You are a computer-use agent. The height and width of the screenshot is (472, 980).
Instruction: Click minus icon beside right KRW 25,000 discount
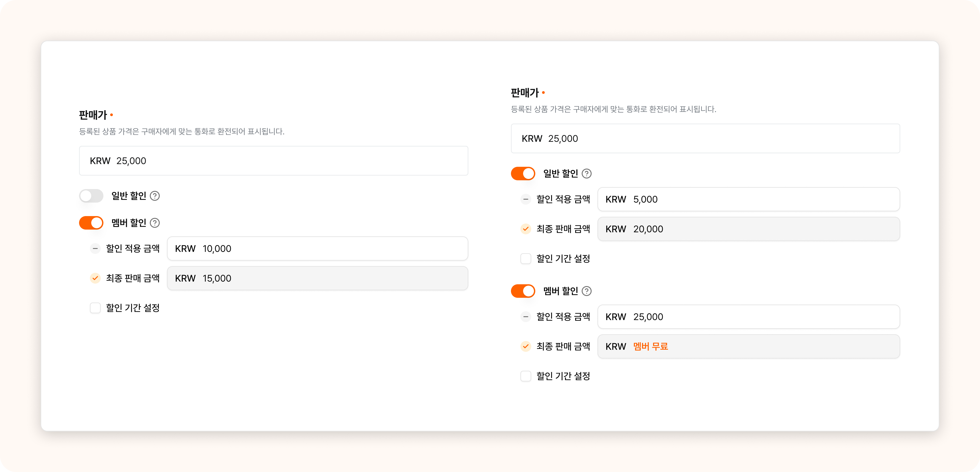(x=525, y=316)
